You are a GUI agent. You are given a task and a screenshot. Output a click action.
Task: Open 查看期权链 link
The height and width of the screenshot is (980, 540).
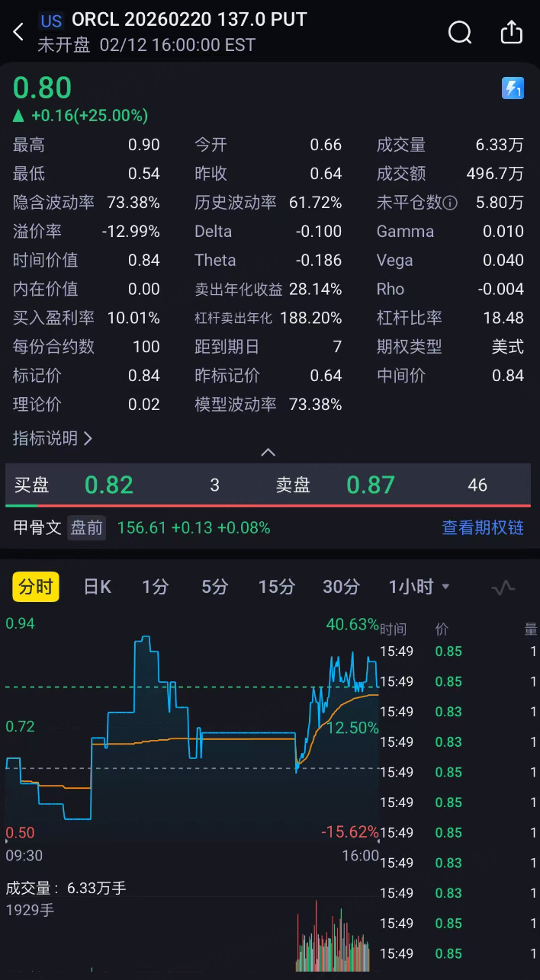pyautogui.click(x=483, y=527)
